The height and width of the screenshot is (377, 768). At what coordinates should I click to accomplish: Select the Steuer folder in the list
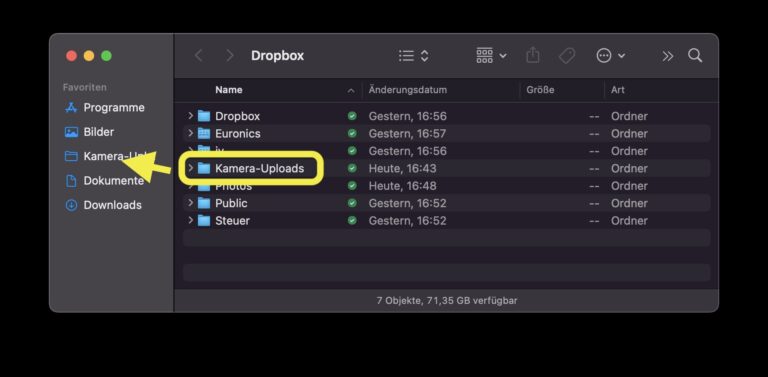(x=232, y=220)
